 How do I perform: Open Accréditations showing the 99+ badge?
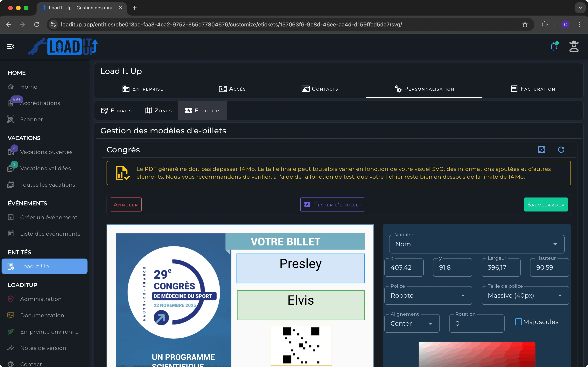[40, 103]
